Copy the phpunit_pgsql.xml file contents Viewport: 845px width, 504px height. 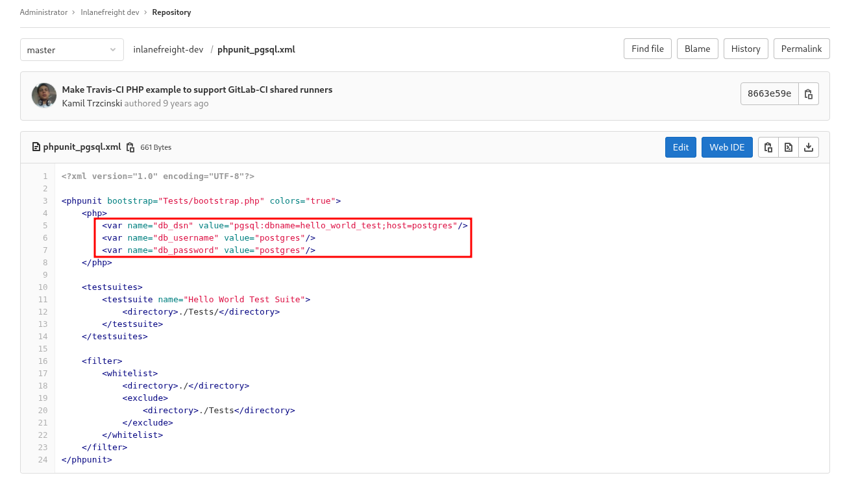coord(768,147)
